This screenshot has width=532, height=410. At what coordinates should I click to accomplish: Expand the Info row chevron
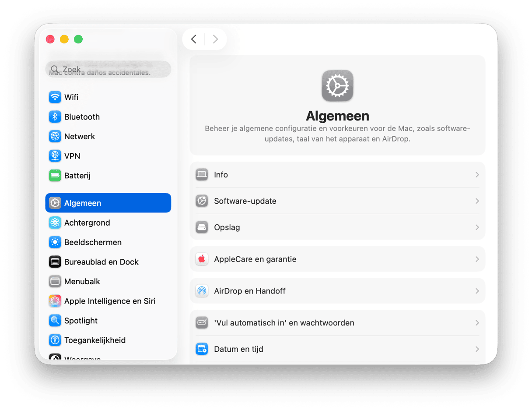coord(477,175)
